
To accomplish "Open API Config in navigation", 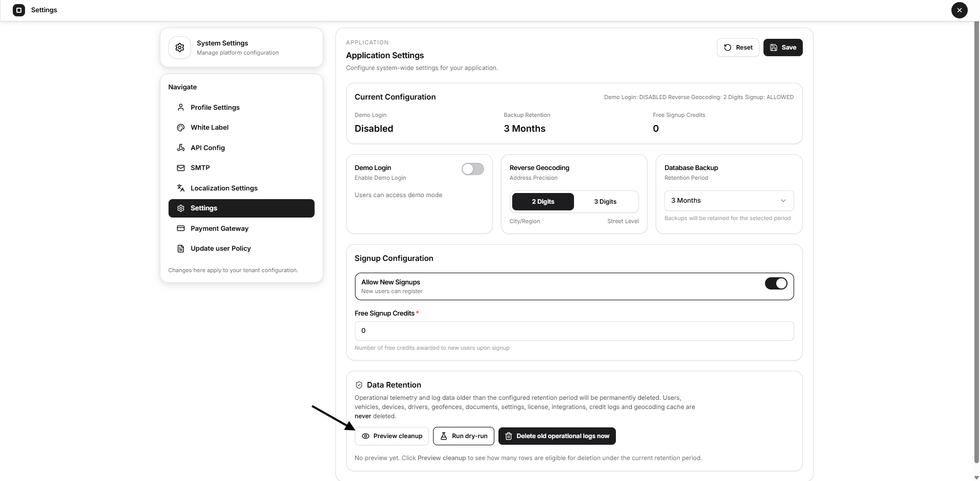I will [x=241, y=148].
